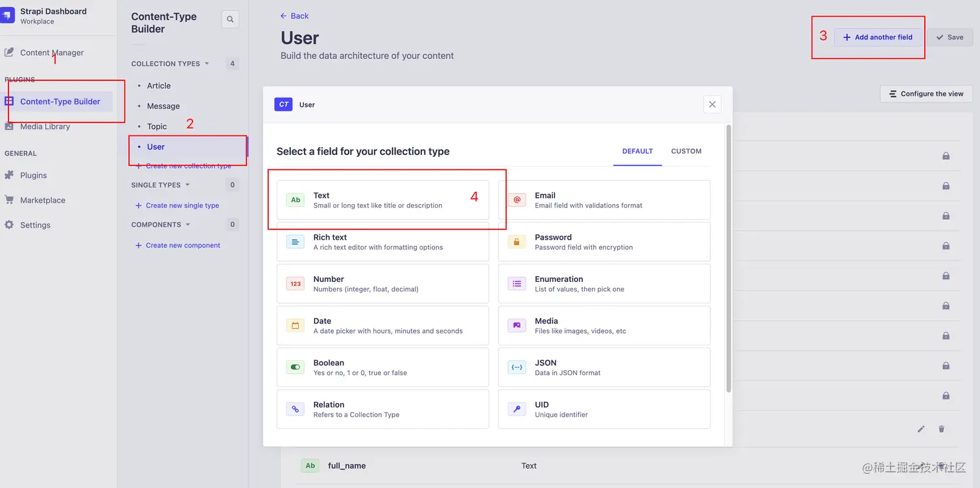
Task: Open Media Library
Action: point(45,126)
